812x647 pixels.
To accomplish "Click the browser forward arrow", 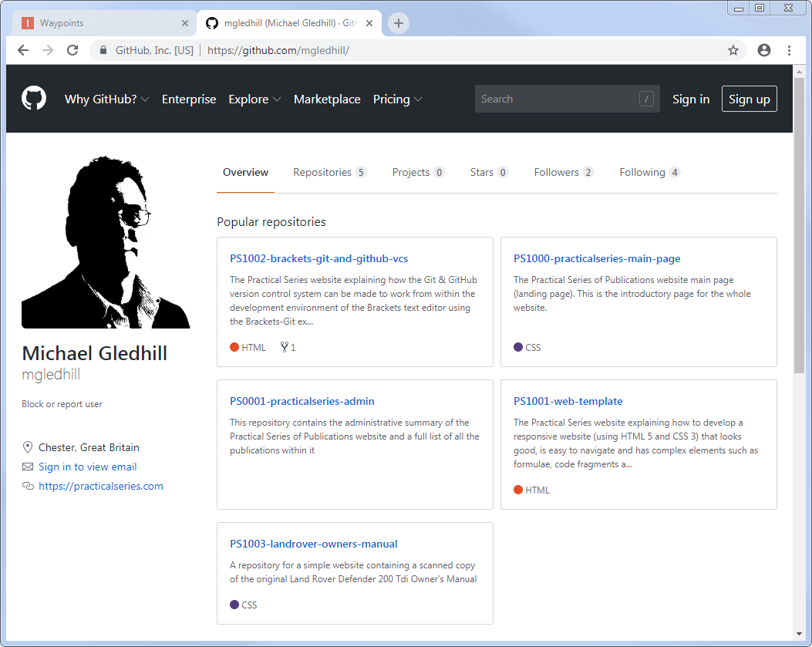I will tap(48, 50).
